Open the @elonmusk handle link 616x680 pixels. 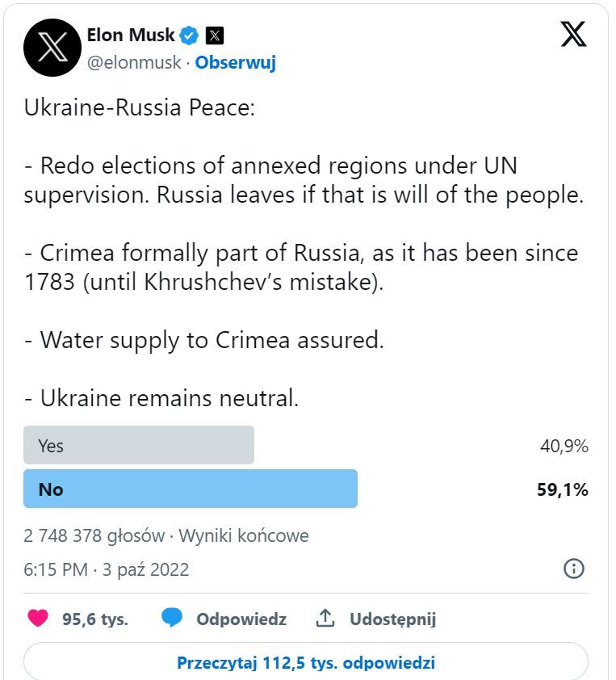pos(134,62)
